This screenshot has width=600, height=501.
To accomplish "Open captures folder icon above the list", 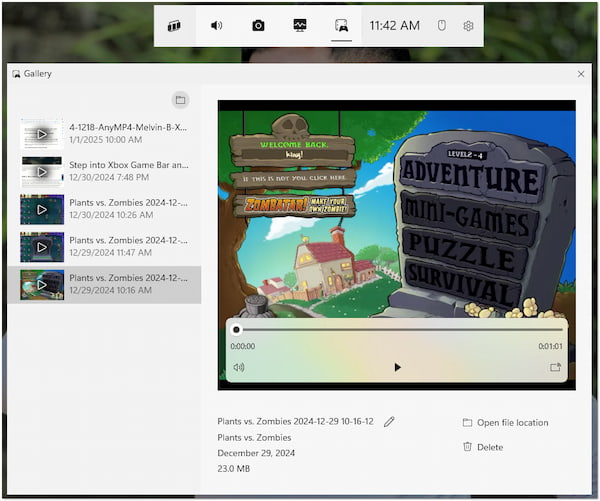I will (x=180, y=100).
